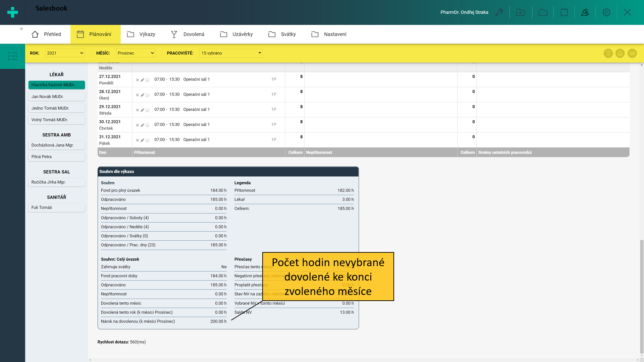Select employee Pilná Petra

tap(56, 157)
